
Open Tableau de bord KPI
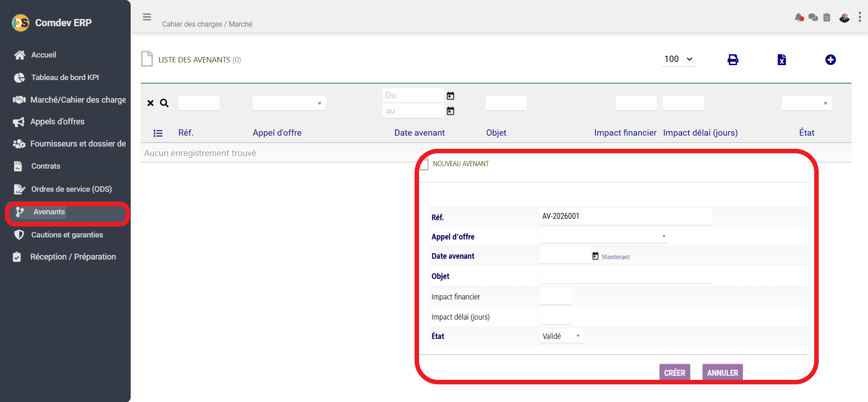[65, 77]
